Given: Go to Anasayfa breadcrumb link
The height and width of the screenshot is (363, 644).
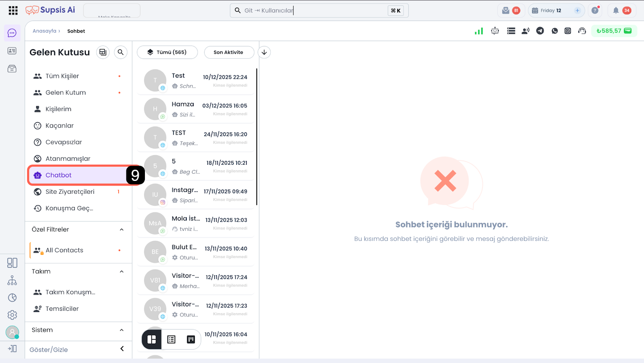Looking at the screenshot, I should point(44,31).
